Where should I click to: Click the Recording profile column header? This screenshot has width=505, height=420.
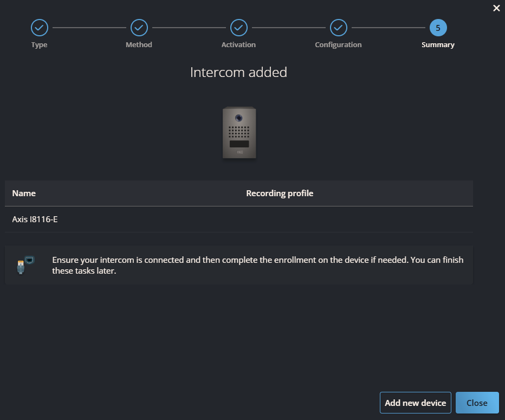[x=280, y=193]
